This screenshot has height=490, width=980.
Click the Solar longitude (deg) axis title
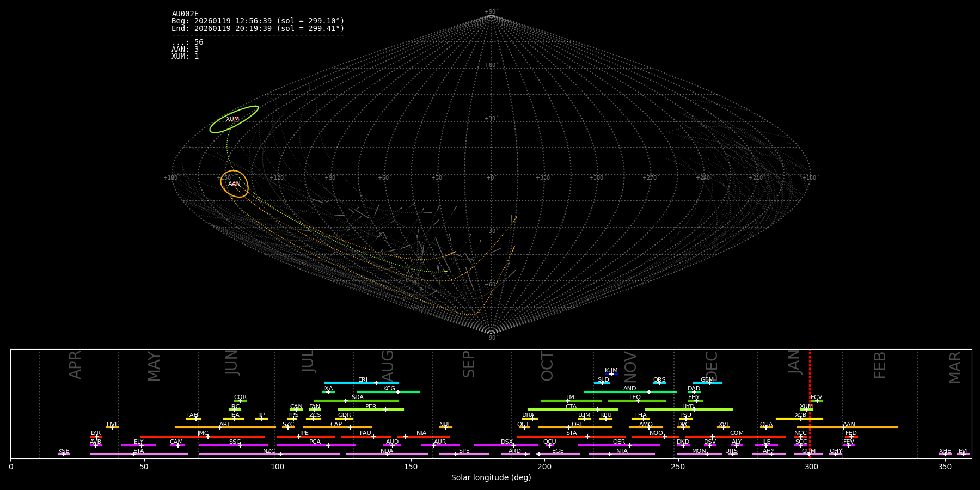(x=491, y=477)
